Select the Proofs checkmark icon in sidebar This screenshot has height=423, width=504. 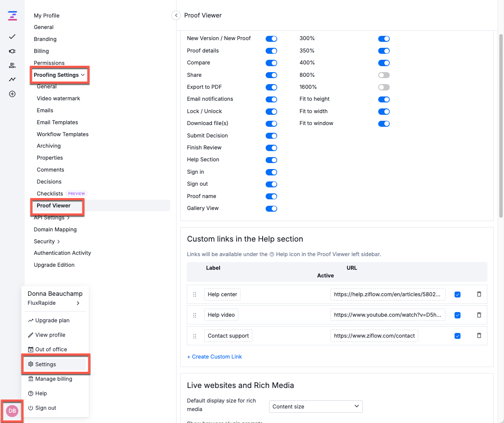pyautogui.click(x=12, y=37)
